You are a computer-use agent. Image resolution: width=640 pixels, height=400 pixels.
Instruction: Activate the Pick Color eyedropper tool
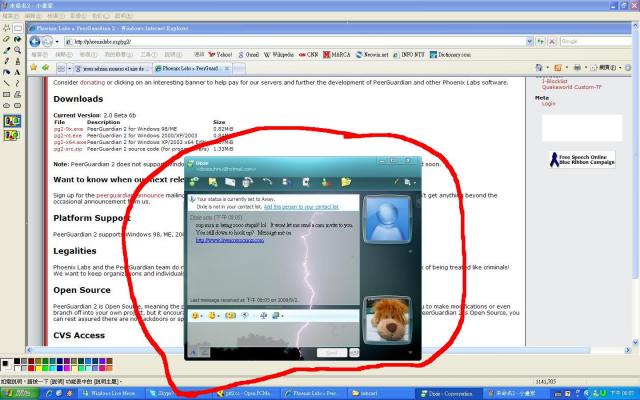click(x=7, y=50)
